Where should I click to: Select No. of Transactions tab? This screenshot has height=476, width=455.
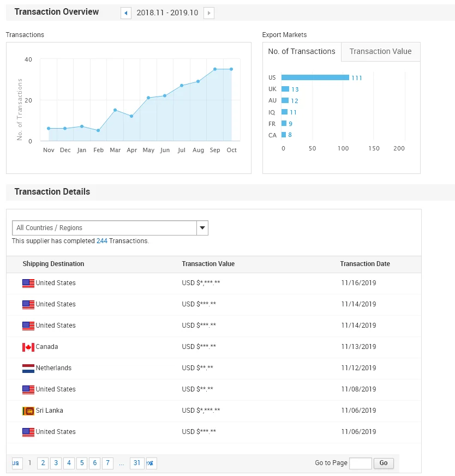(302, 52)
